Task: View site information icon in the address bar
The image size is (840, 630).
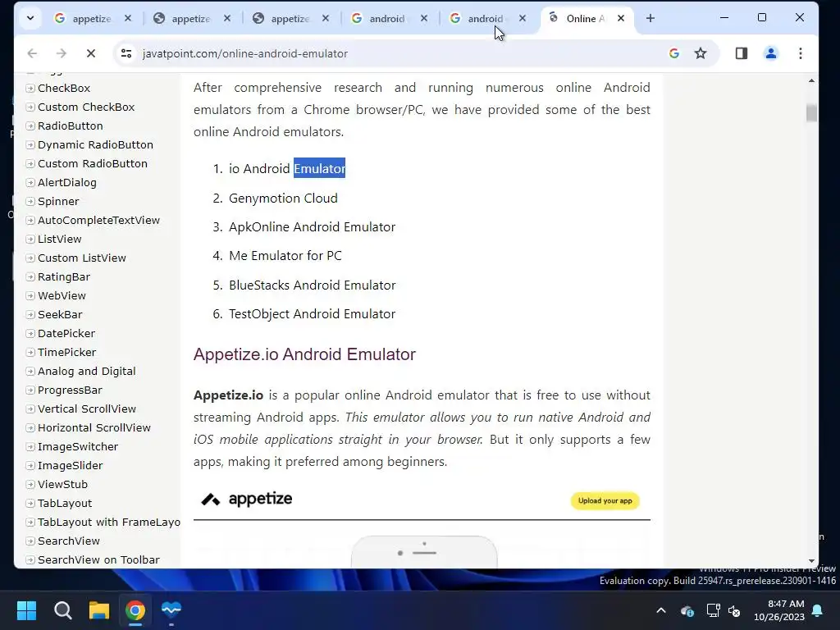Action: (126, 53)
